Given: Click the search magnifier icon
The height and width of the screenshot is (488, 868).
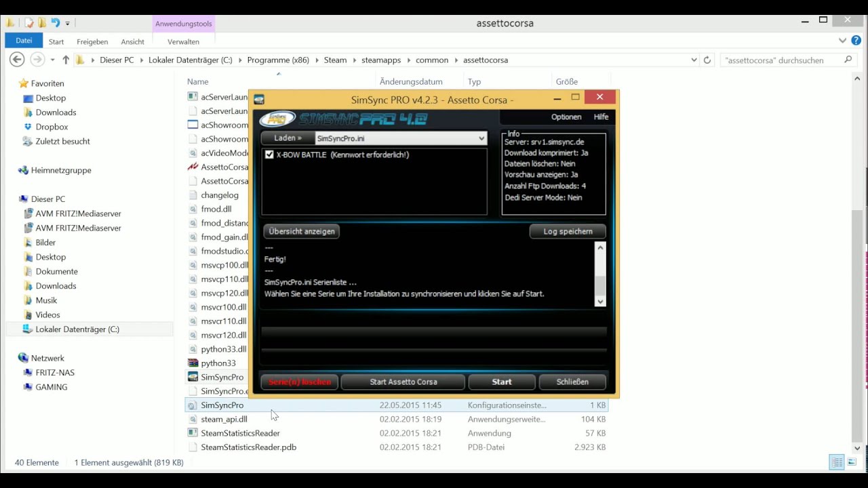Looking at the screenshot, I should [x=848, y=60].
